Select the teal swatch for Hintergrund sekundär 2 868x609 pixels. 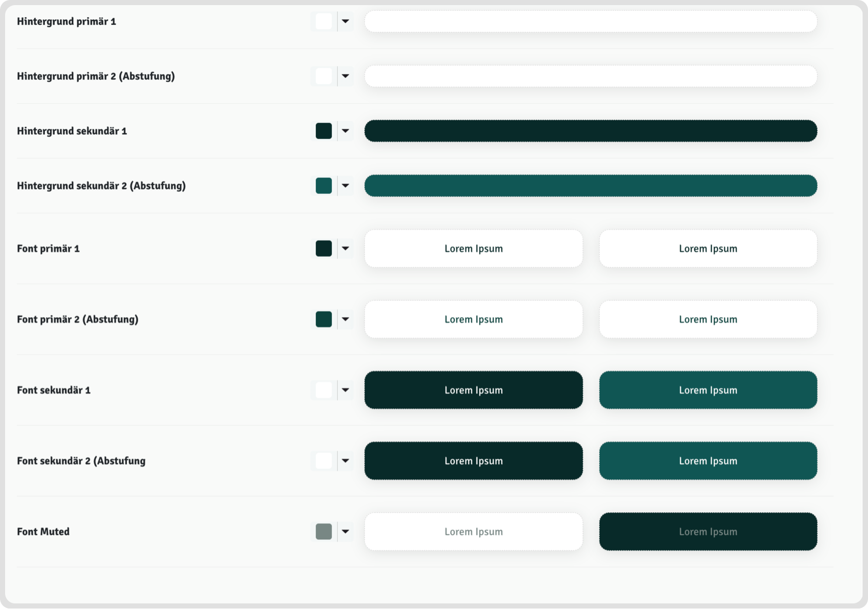coord(323,186)
